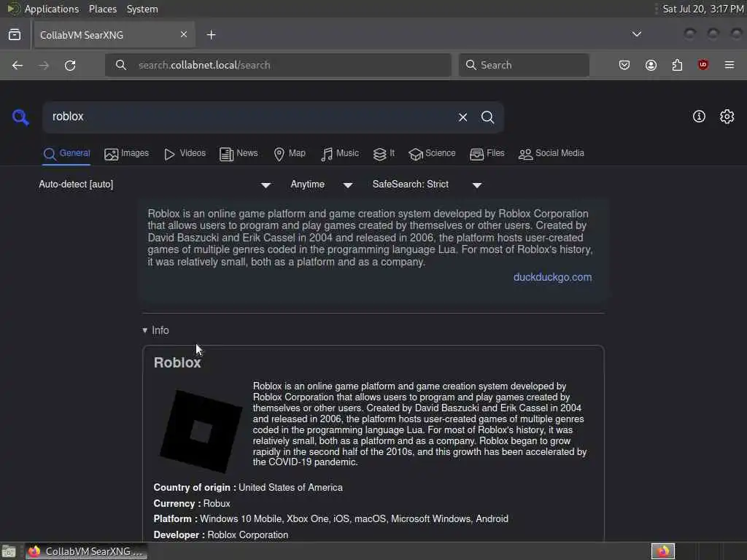Open the Applications menu
The height and width of the screenshot is (560, 747).
(x=52, y=9)
